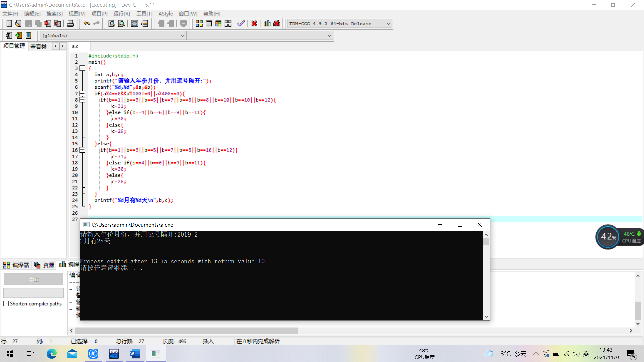The width and height of the screenshot is (644, 362).
Task: Click the New file toolbar icon
Action: [x=9, y=24]
